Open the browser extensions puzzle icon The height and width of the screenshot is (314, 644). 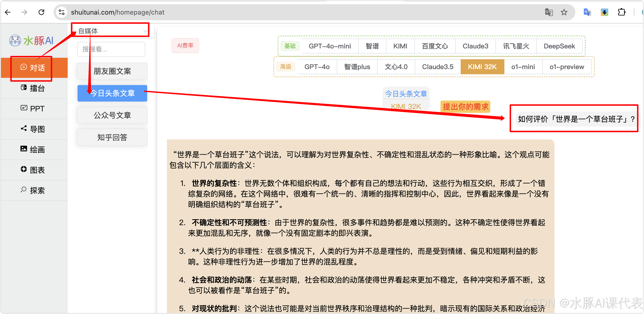(621, 12)
